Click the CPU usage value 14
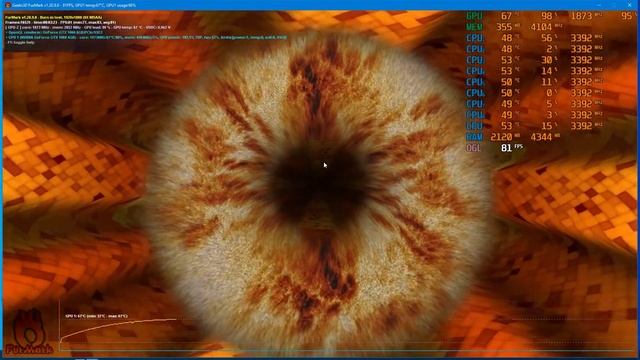Screen dimensions: 640x360 pos(547,71)
